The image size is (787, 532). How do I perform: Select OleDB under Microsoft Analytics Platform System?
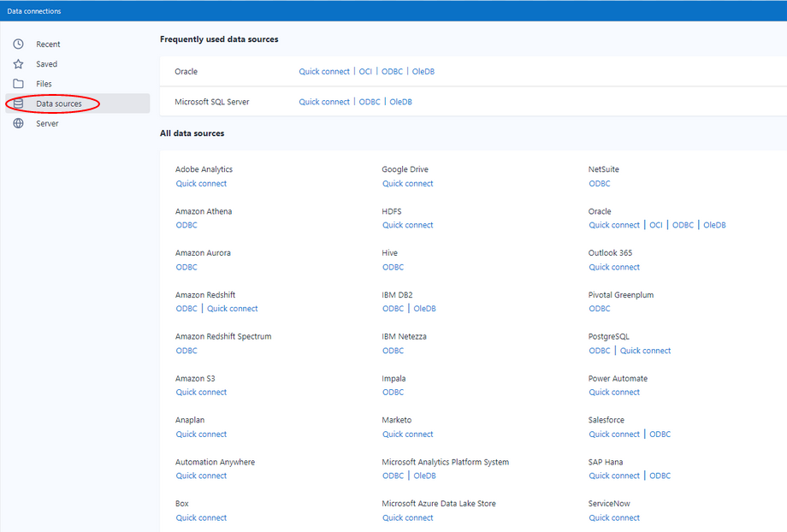pyautogui.click(x=424, y=476)
